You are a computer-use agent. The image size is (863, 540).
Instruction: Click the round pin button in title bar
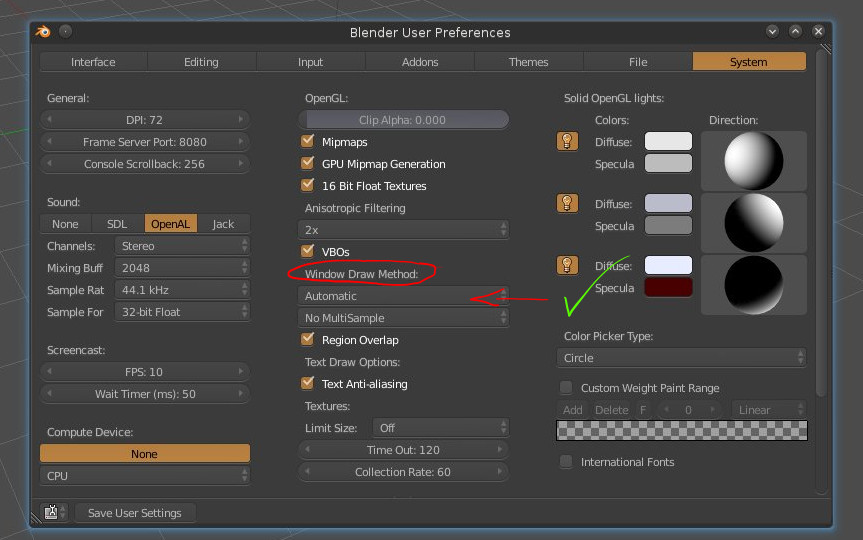pos(66,32)
